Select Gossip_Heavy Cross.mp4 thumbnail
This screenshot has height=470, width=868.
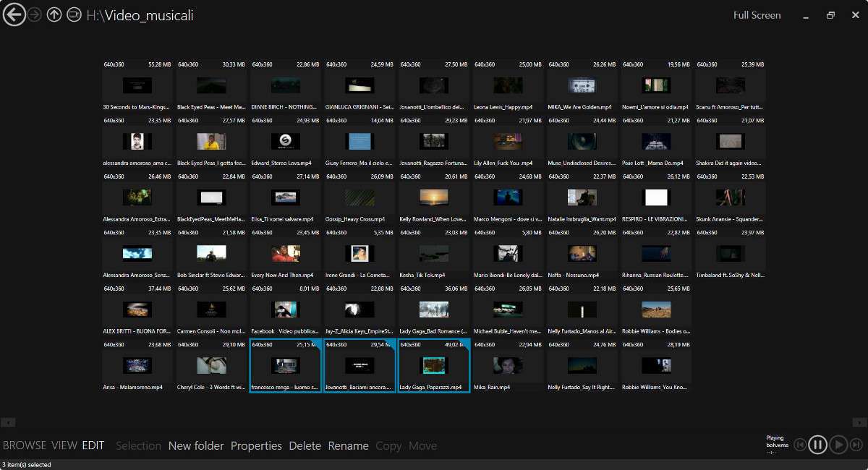point(360,197)
